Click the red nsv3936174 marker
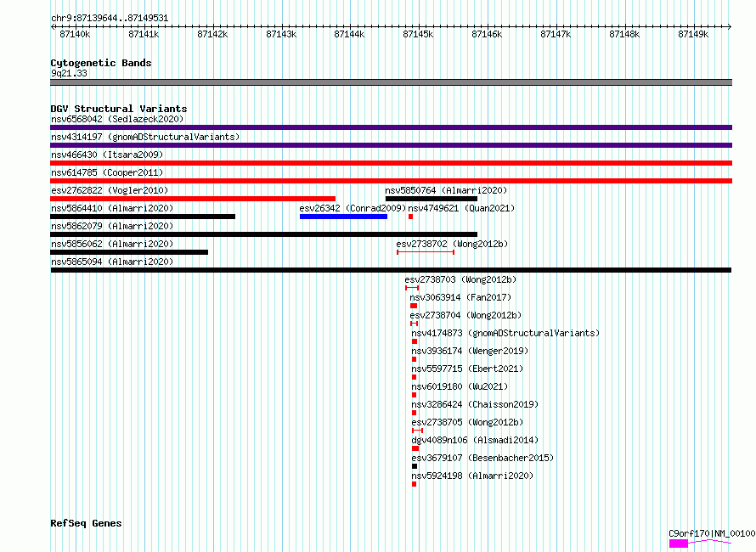The width and height of the screenshot is (756, 552). [415, 359]
